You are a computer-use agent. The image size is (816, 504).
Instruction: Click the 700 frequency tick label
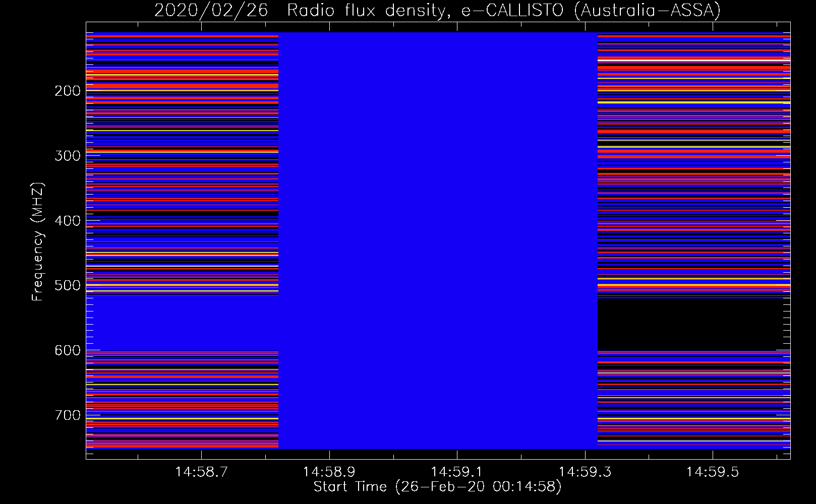click(68, 415)
